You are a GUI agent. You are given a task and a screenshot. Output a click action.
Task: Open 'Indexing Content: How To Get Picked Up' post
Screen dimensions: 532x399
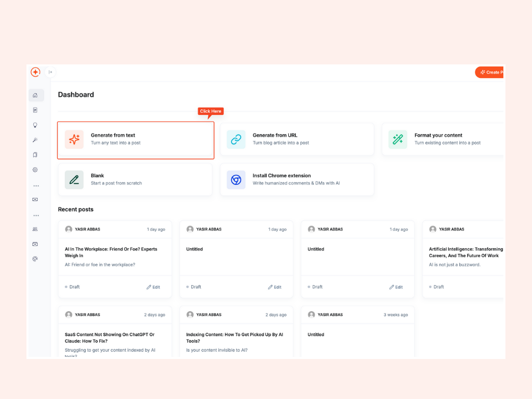click(234, 338)
